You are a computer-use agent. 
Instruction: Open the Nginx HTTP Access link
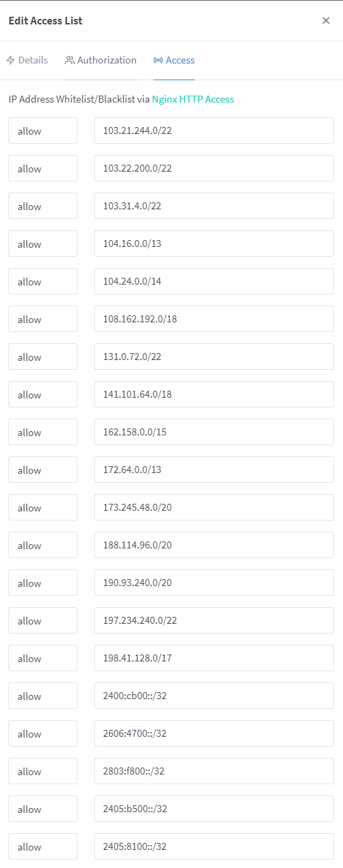[x=193, y=100]
